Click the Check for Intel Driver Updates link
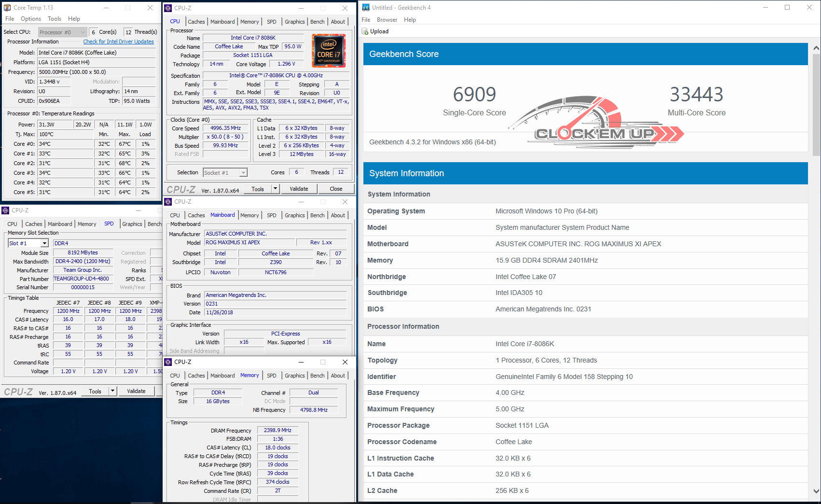 (x=118, y=42)
